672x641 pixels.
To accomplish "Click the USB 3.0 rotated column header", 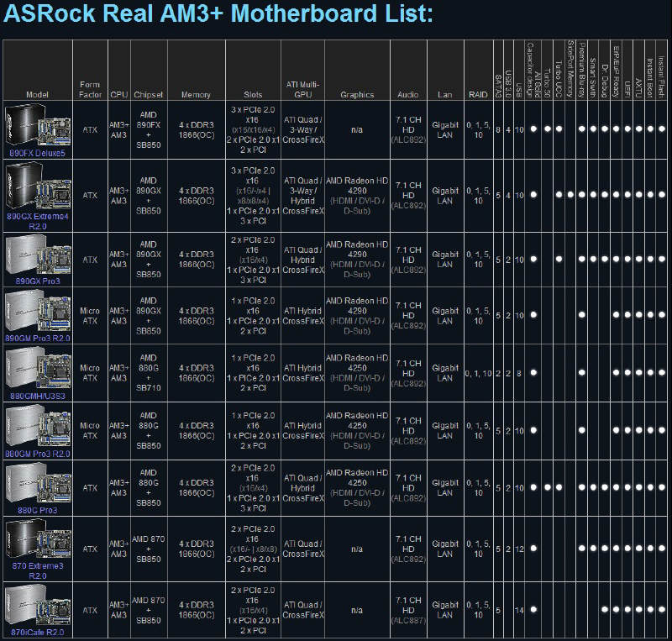I will click(508, 84).
